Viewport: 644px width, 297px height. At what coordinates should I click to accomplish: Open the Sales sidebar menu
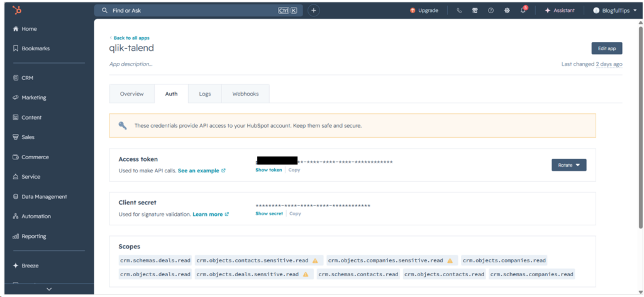pyautogui.click(x=24, y=137)
